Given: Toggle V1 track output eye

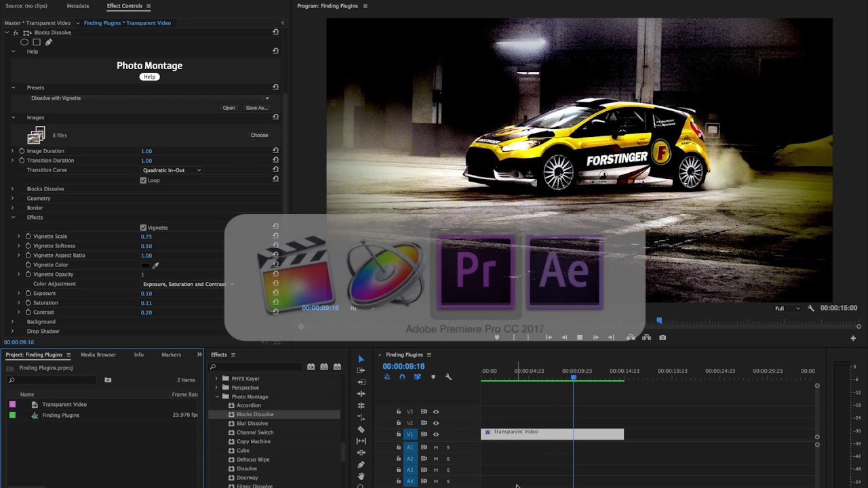Looking at the screenshot, I should 436,434.
